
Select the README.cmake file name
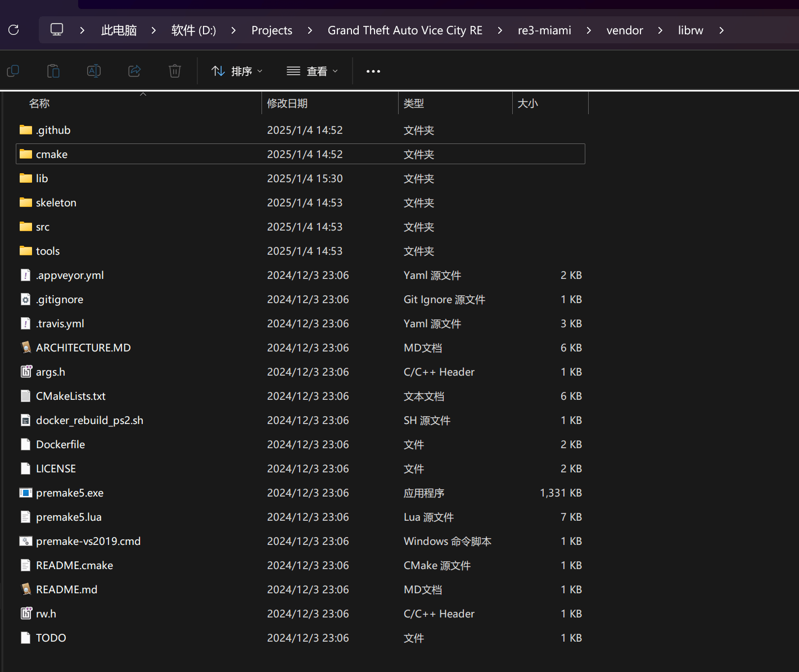click(75, 565)
